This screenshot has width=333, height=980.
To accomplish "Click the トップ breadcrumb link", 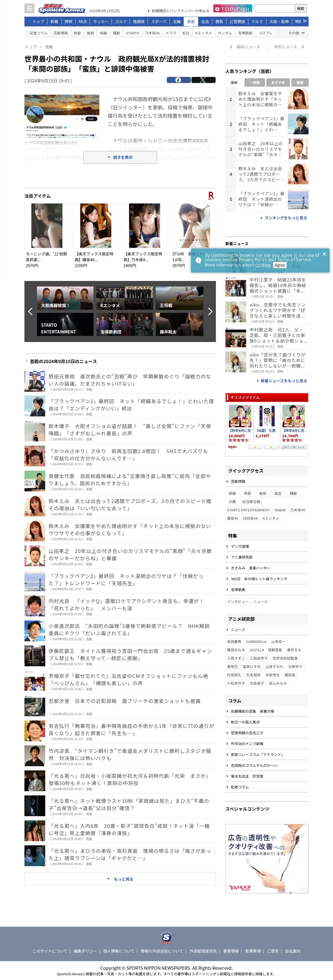I will coord(31,47).
